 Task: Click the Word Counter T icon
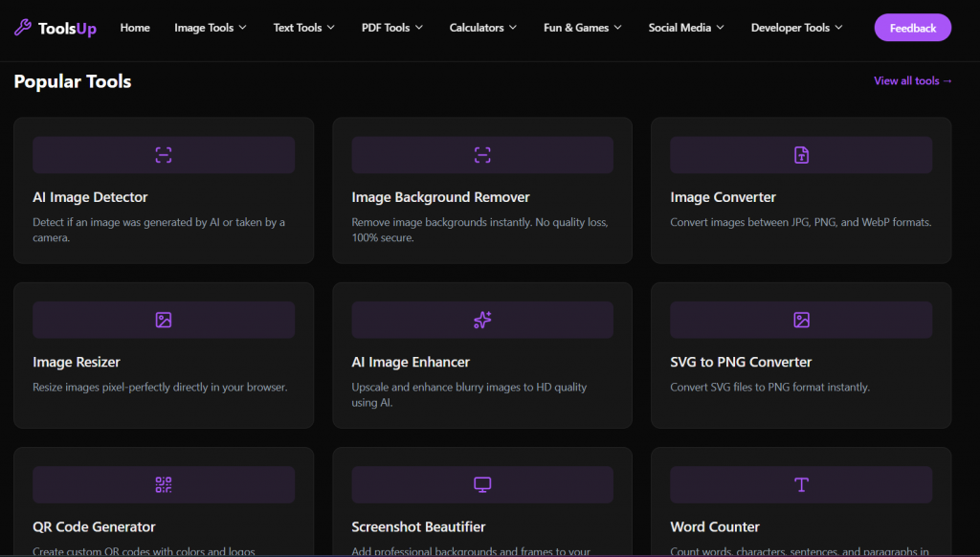[801, 484]
